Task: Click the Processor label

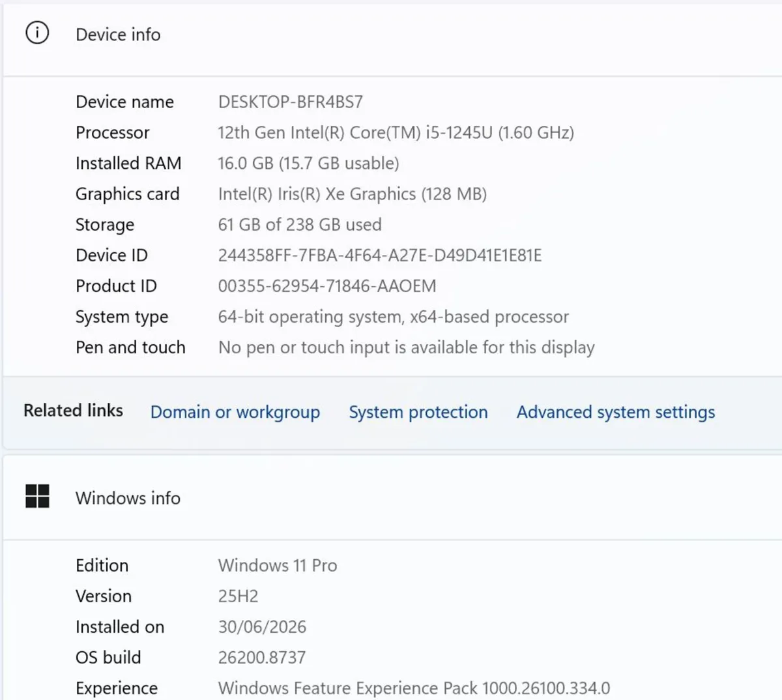Action: [x=113, y=132]
